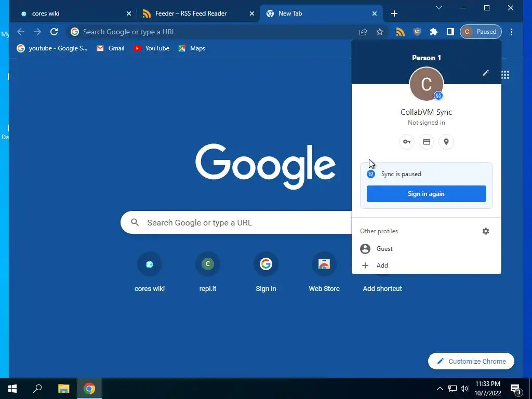Go back with the browser back arrow
The height and width of the screenshot is (399, 532).
coord(21,32)
